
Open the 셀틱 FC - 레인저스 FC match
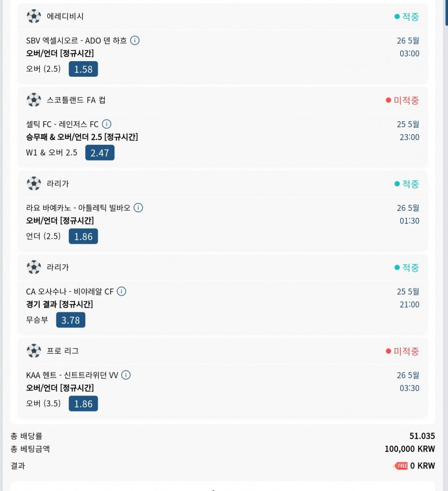(x=62, y=124)
